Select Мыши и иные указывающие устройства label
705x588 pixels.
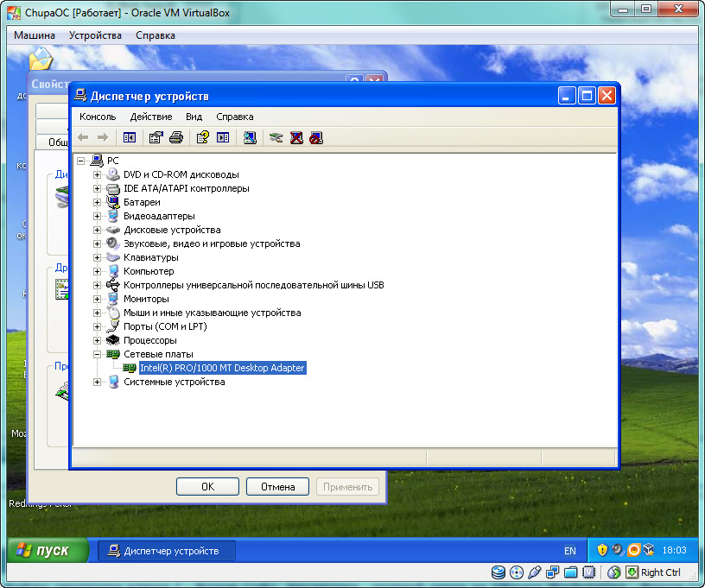[213, 313]
